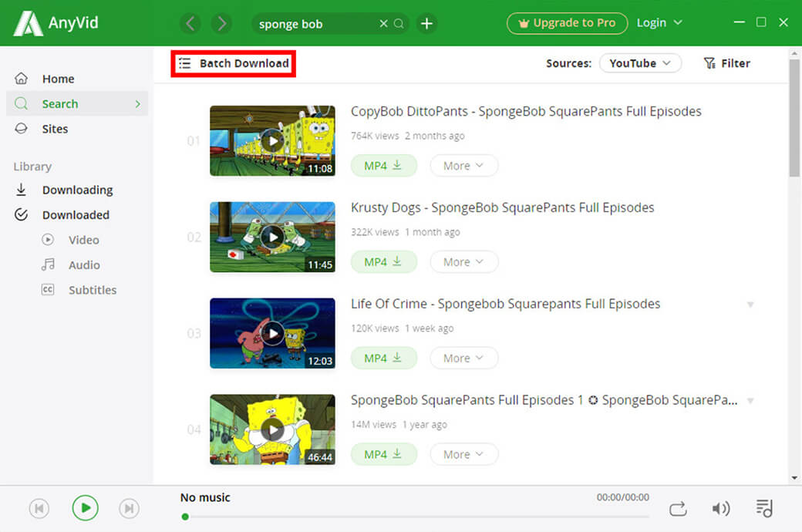
Task: Expand the Search chevron arrow
Action: [x=137, y=104]
